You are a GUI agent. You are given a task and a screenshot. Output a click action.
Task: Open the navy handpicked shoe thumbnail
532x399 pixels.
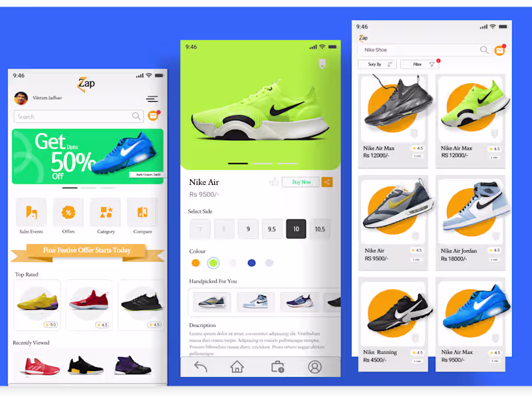[x=299, y=302]
